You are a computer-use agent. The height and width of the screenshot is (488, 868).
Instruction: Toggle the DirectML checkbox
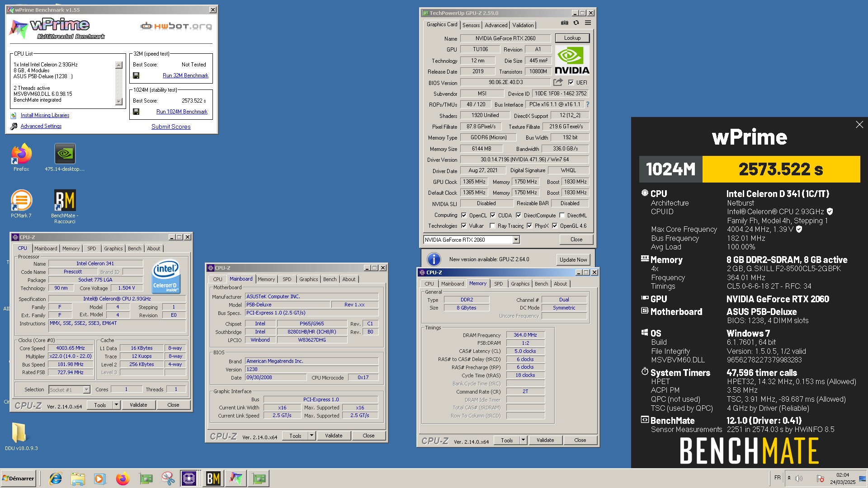(x=562, y=216)
